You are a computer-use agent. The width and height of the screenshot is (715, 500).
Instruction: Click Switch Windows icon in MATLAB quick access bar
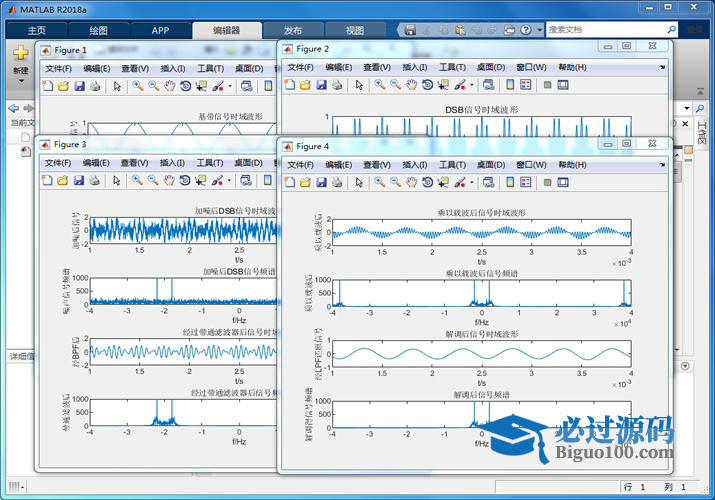509,30
